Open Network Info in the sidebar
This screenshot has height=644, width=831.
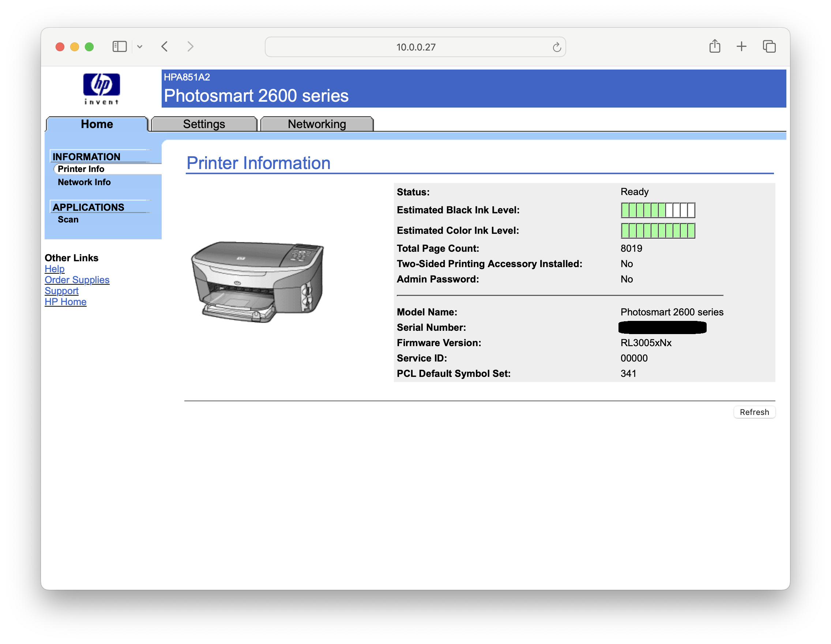click(x=84, y=182)
